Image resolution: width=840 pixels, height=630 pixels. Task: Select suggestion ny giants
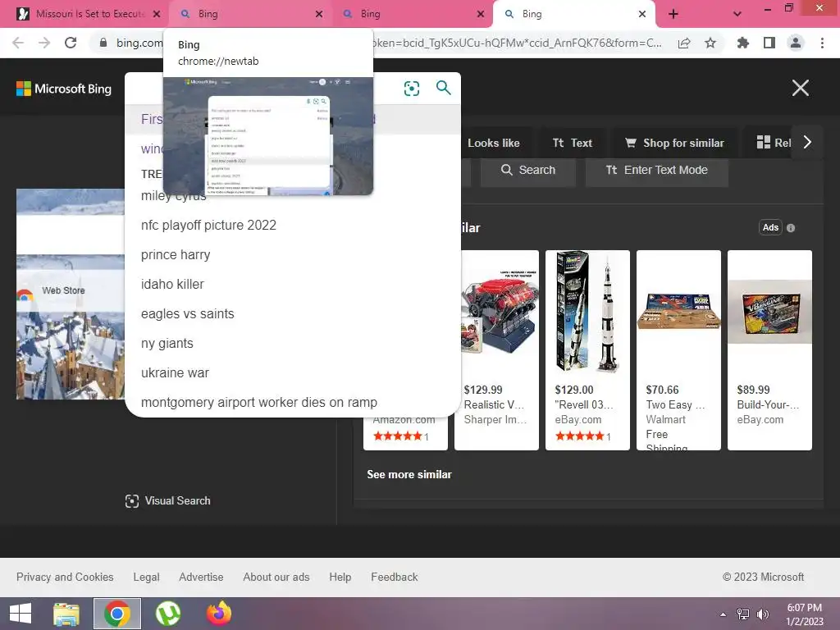tap(293, 344)
